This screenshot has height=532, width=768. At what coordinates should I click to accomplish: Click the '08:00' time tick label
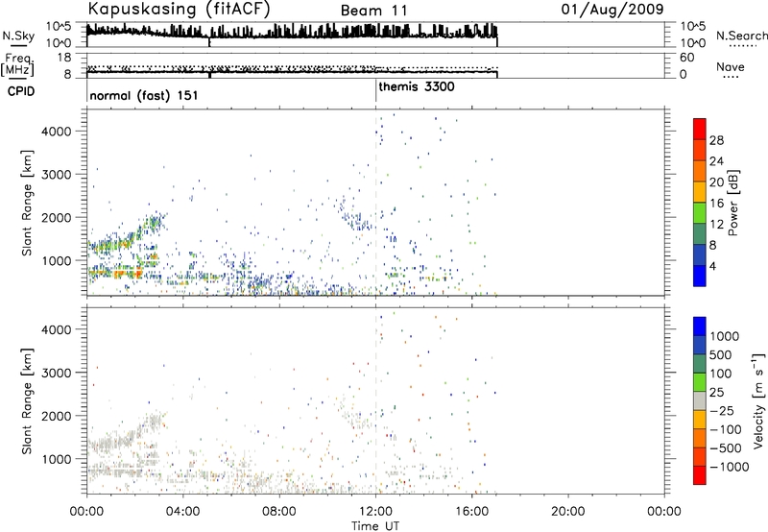click(x=279, y=512)
